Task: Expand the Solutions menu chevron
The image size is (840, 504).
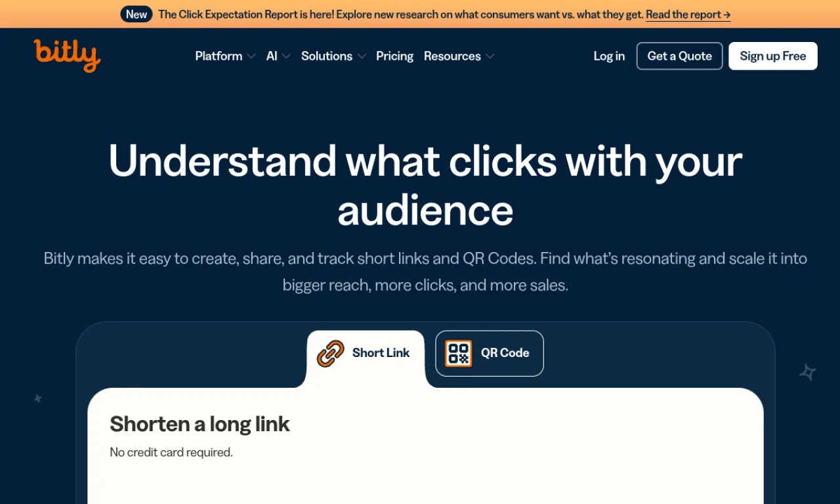Action: 362,56
